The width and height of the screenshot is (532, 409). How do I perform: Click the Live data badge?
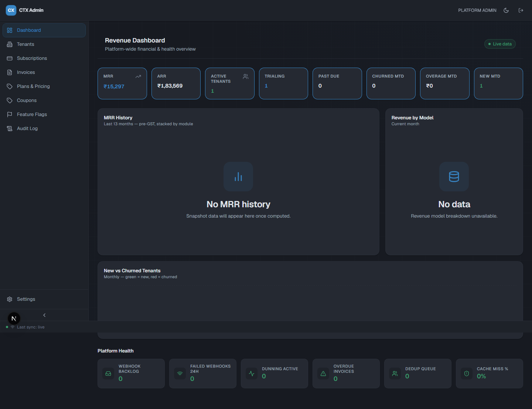[x=500, y=44]
